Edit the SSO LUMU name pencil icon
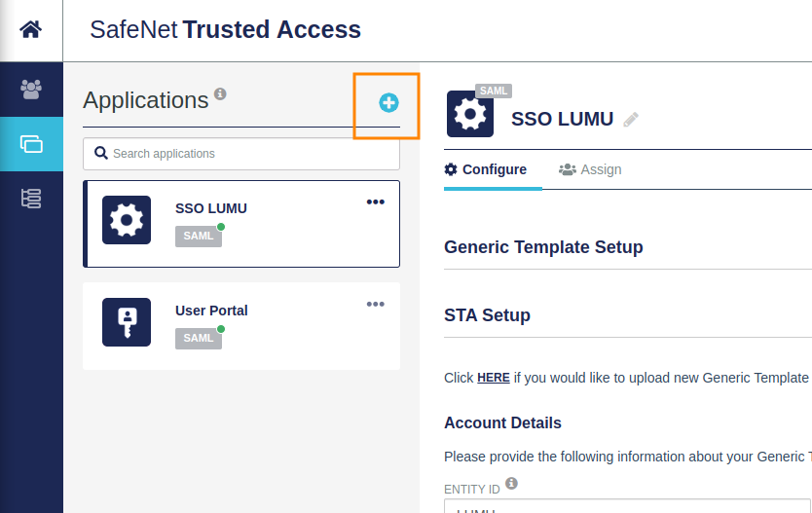The height and width of the screenshot is (513, 812). [631, 119]
